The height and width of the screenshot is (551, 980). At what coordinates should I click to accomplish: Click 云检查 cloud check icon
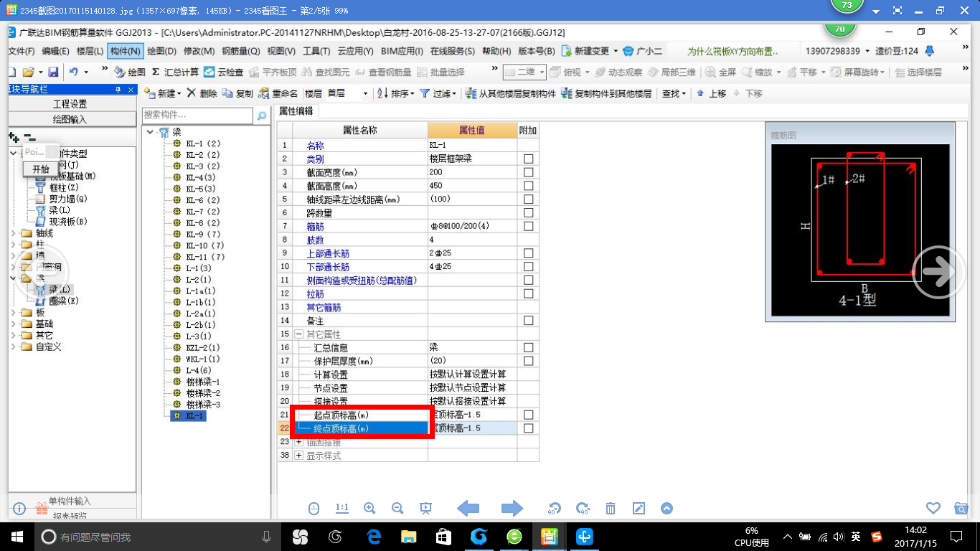point(223,72)
